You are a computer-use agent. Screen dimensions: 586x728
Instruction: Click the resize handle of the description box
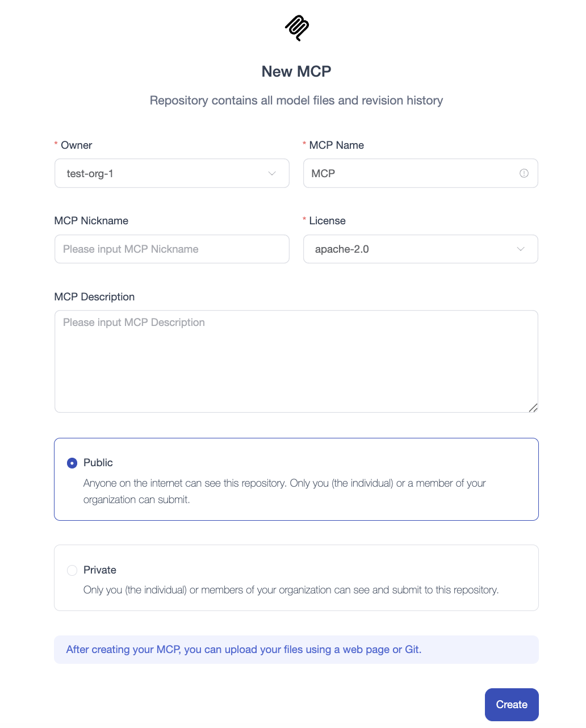tap(533, 408)
